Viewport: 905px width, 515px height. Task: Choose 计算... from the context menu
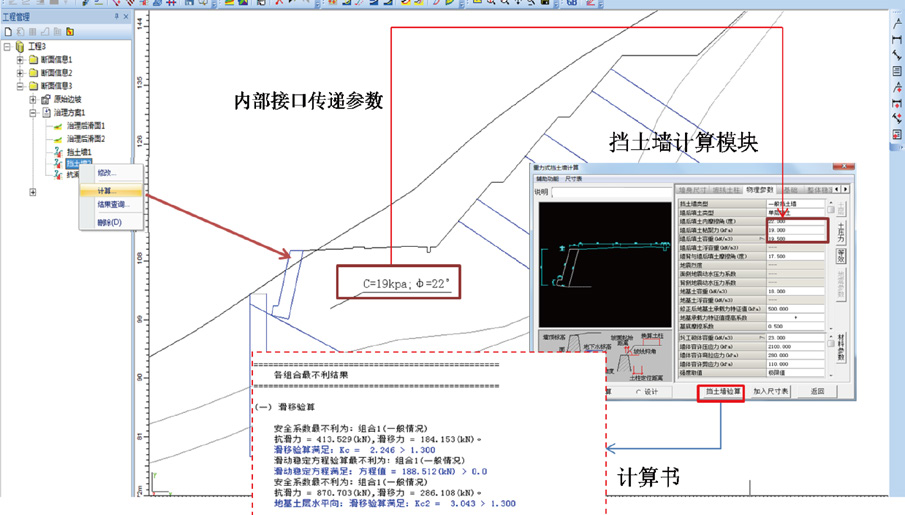coord(106,189)
